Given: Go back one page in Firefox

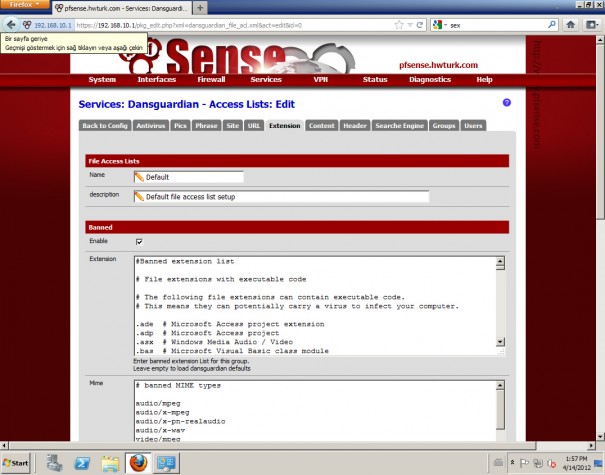Looking at the screenshot, I should pyautogui.click(x=11, y=25).
